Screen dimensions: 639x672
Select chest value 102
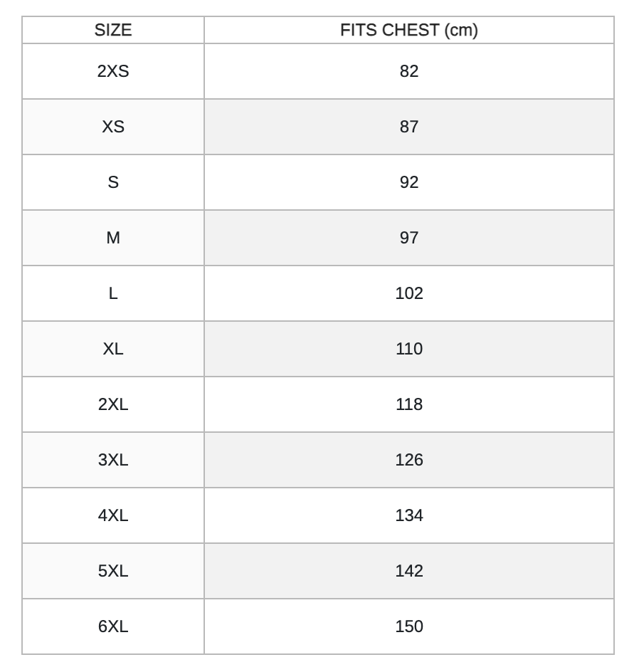pyautogui.click(x=409, y=293)
